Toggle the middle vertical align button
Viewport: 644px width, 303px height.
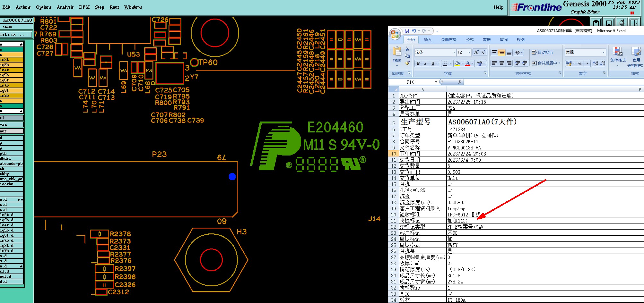[x=501, y=53]
